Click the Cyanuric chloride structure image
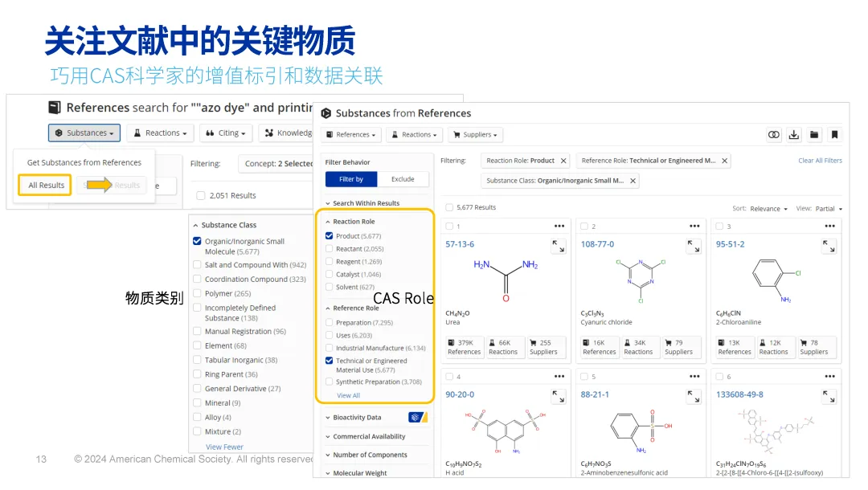Screen dimensions: 868x490 (641, 280)
